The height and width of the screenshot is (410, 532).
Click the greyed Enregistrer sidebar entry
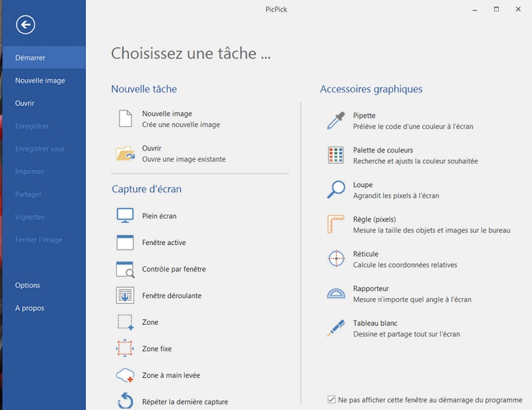click(x=44, y=125)
